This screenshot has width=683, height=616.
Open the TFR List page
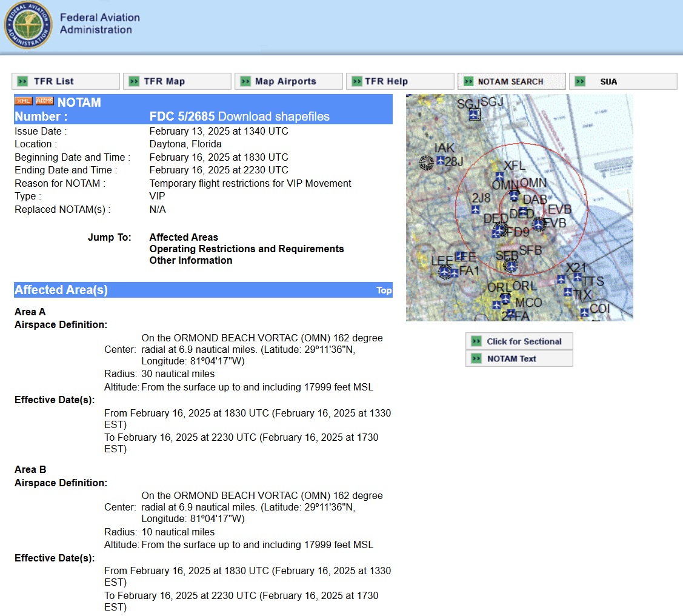point(54,81)
